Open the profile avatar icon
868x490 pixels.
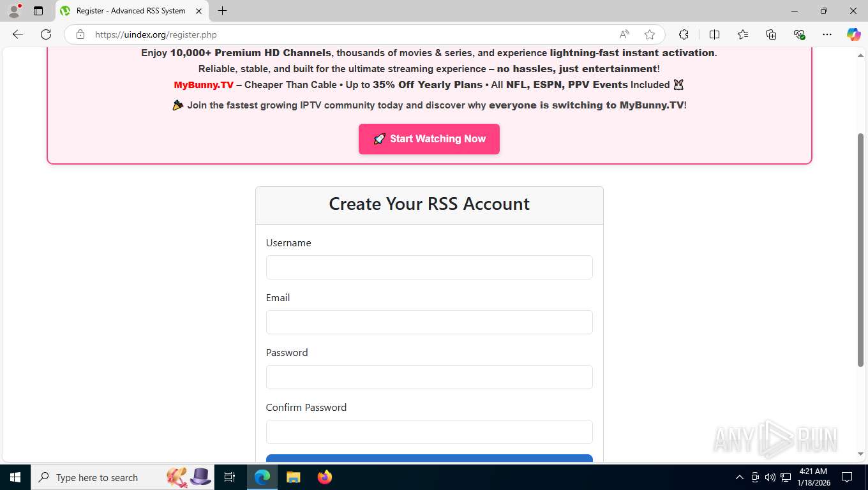pyautogui.click(x=14, y=11)
